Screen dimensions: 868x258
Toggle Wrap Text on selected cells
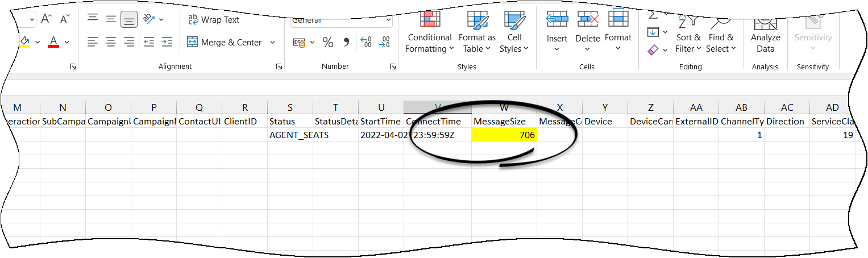[214, 20]
